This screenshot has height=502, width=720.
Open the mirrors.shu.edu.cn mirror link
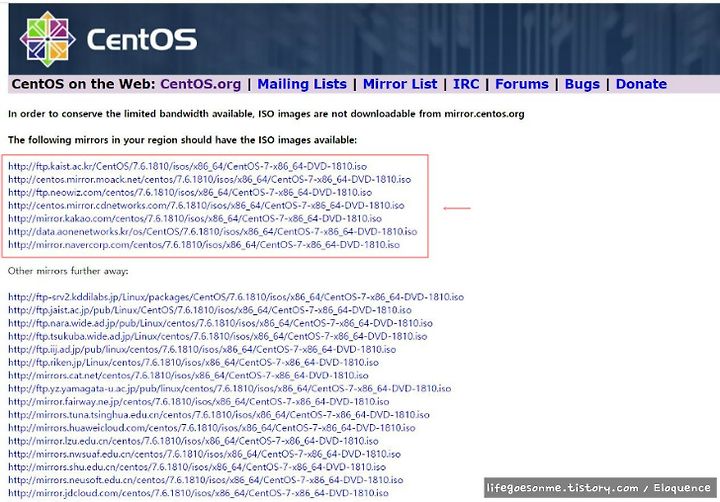point(197,467)
